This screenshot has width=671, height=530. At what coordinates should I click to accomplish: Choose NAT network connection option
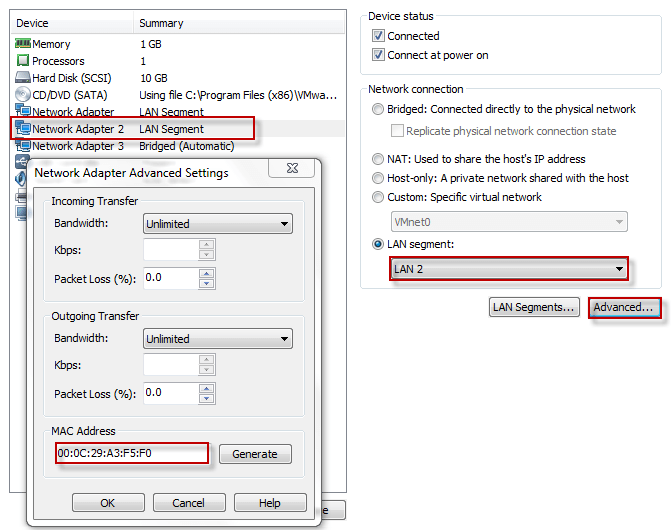click(378, 159)
